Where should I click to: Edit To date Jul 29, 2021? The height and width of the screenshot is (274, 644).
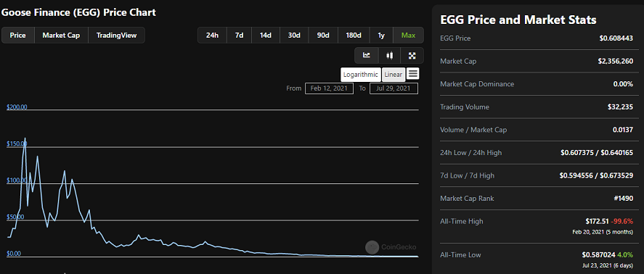point(394,88)
